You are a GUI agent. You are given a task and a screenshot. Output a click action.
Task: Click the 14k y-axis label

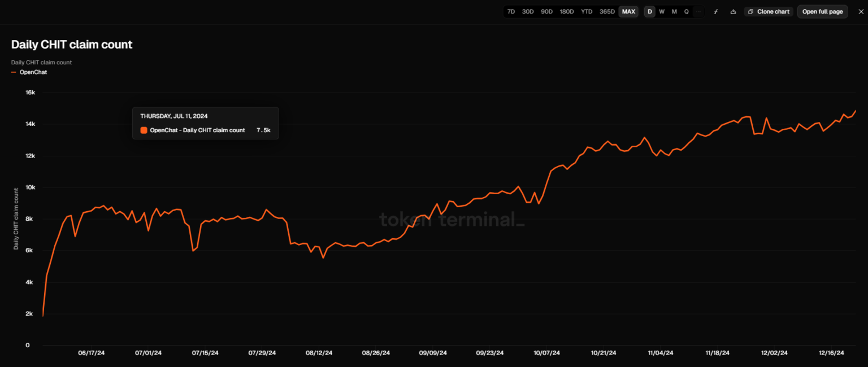(31, 124)
